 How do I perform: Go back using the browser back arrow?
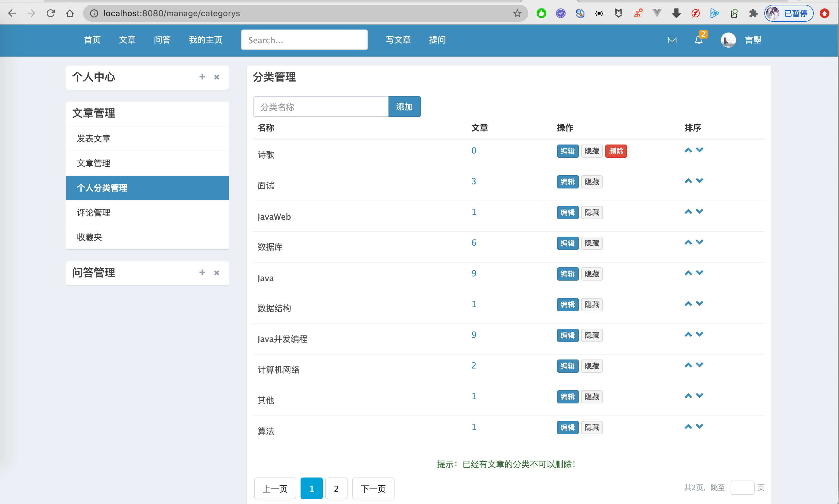[12, 13]
